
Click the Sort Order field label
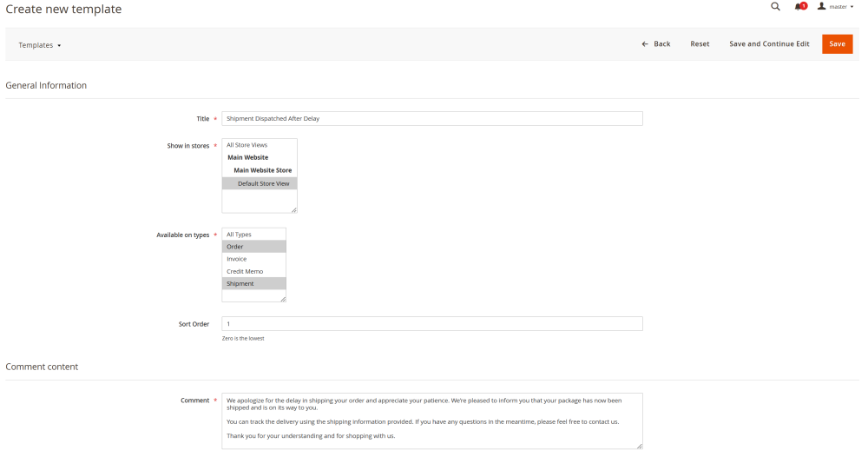coord(194,324)
